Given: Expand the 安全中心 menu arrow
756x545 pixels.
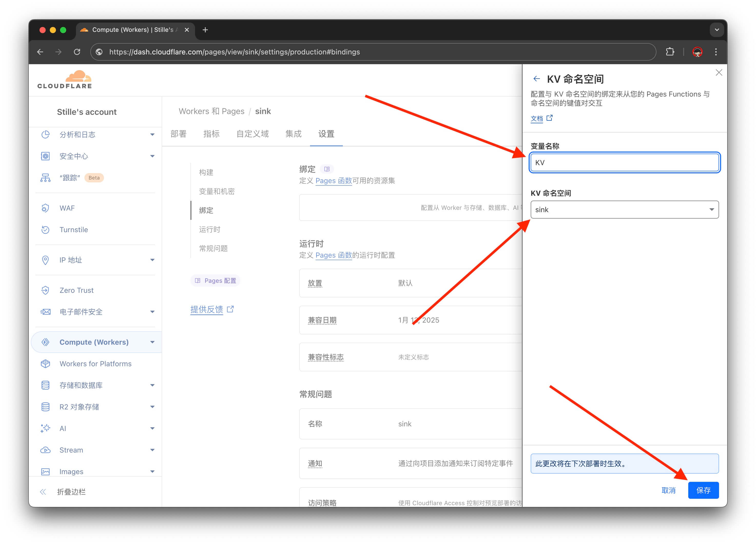Looking at the screenshot, I should pyautogui.click(x=152, y=156).
